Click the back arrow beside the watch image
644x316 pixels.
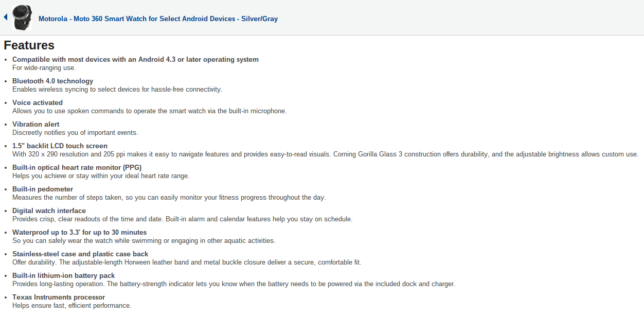tap(5, 17)
